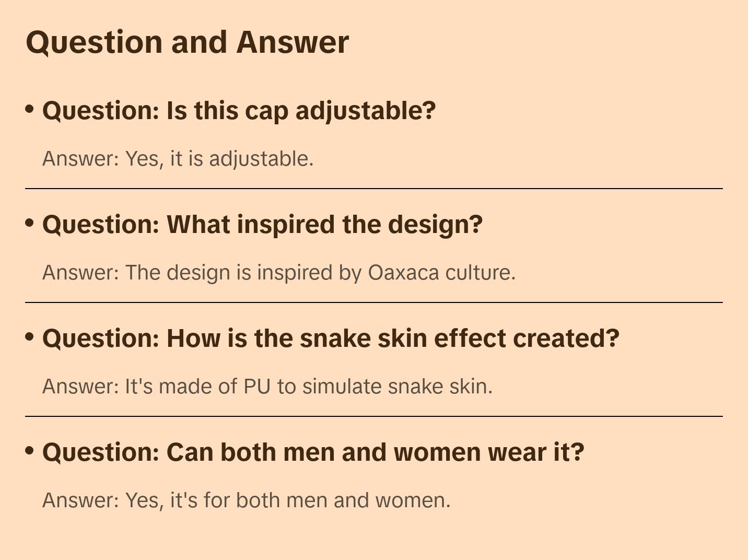
Task: Click answer 'Yes, it is adjustable.'
Action: point(178,159)
